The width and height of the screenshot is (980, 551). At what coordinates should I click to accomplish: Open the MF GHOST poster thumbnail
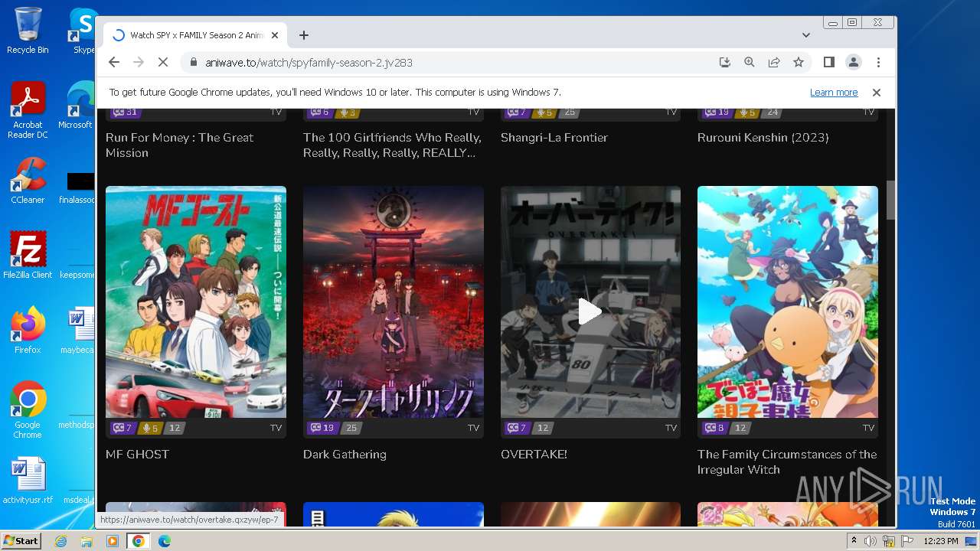(196, 302)
